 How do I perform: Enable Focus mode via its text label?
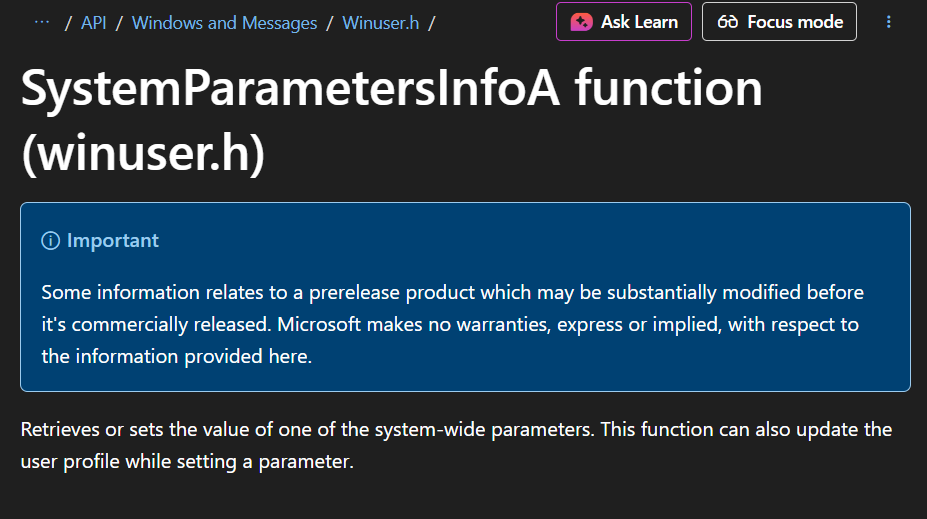[794, 22]
